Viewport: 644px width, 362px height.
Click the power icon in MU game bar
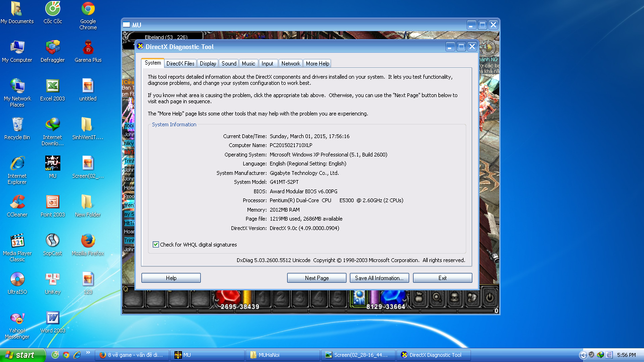click(x=490, y=297)
